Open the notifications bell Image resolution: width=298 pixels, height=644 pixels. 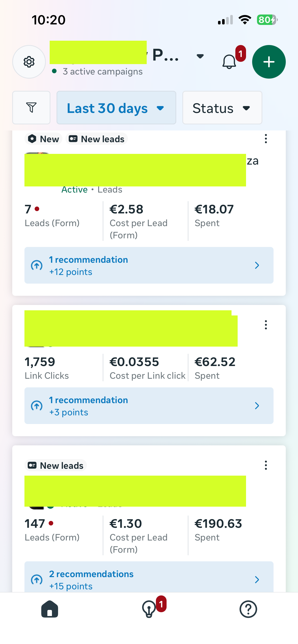[x=229, y=62]
